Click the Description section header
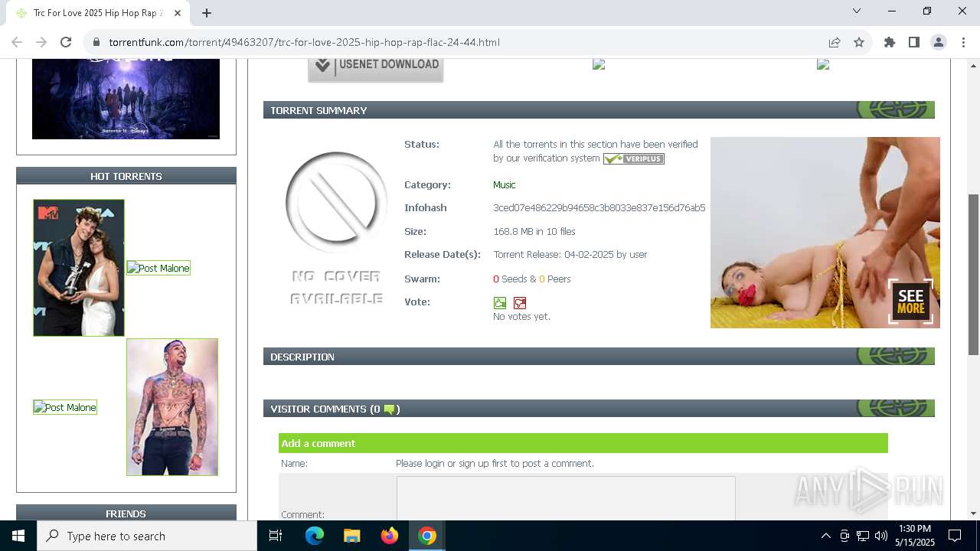 (599, 357)
